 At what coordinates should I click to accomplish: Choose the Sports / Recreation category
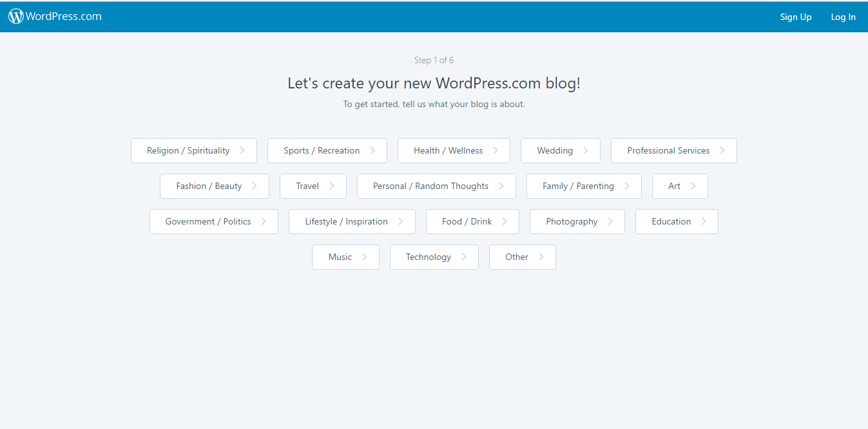coord(327,150)
